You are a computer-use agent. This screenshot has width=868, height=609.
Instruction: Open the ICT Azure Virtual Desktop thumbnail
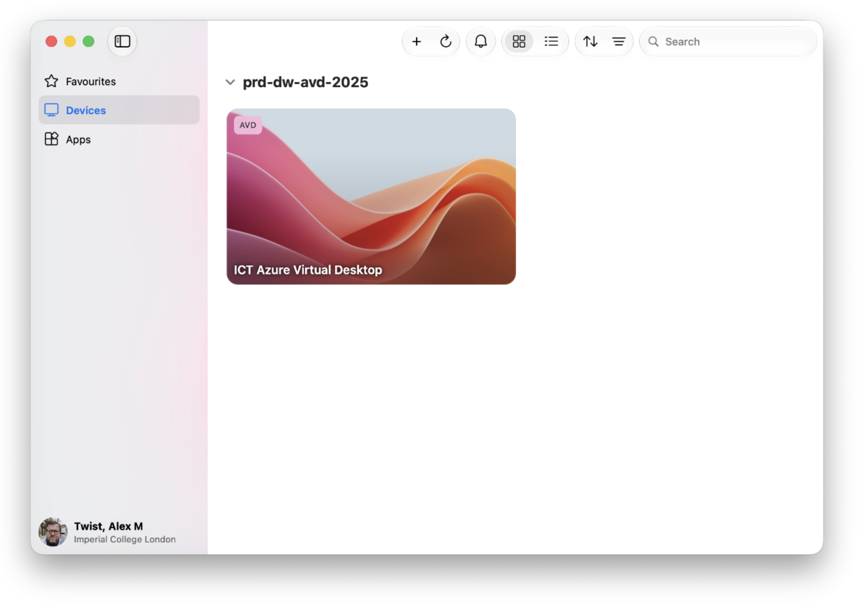click(371, 196)
